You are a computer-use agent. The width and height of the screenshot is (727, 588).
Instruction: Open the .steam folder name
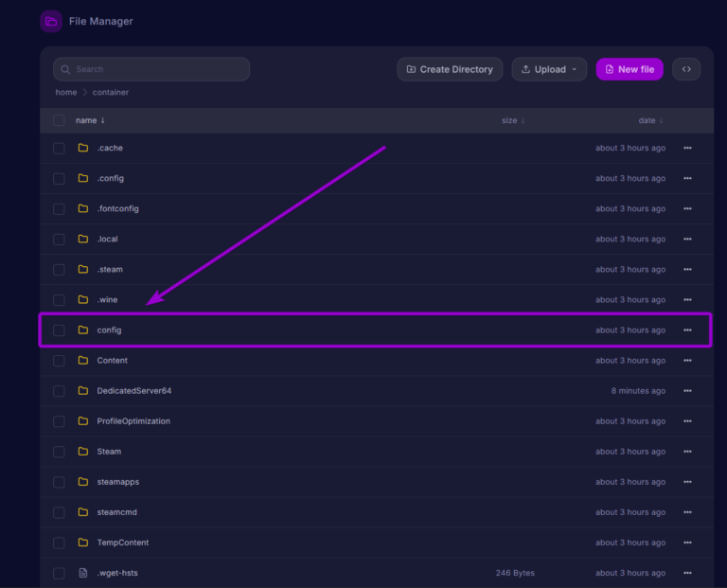[x=110, y=270]
